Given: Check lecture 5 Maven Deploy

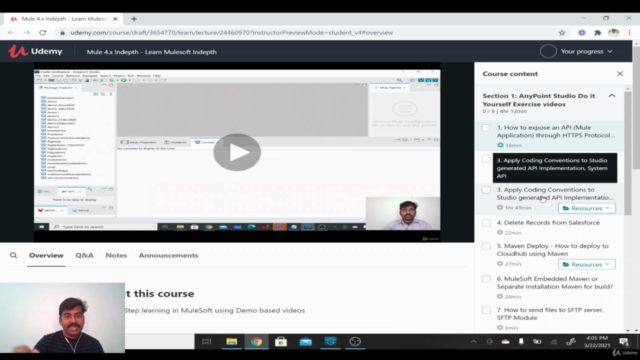Looking at the screenshot, I should tap(486, 246).
